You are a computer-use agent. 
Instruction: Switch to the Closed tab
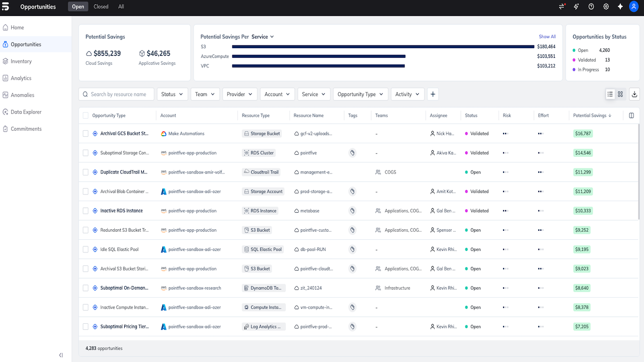(101, 7)
